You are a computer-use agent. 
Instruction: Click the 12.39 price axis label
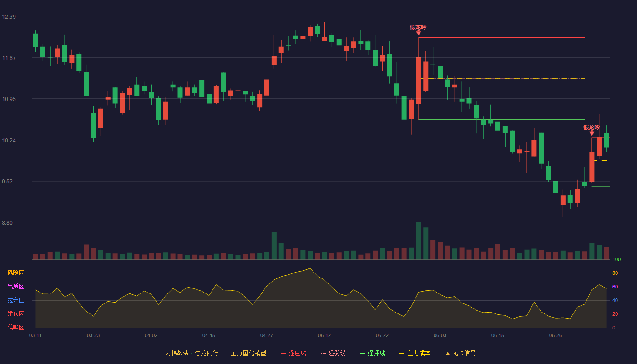pyautogui.click(x=9, y=17)
